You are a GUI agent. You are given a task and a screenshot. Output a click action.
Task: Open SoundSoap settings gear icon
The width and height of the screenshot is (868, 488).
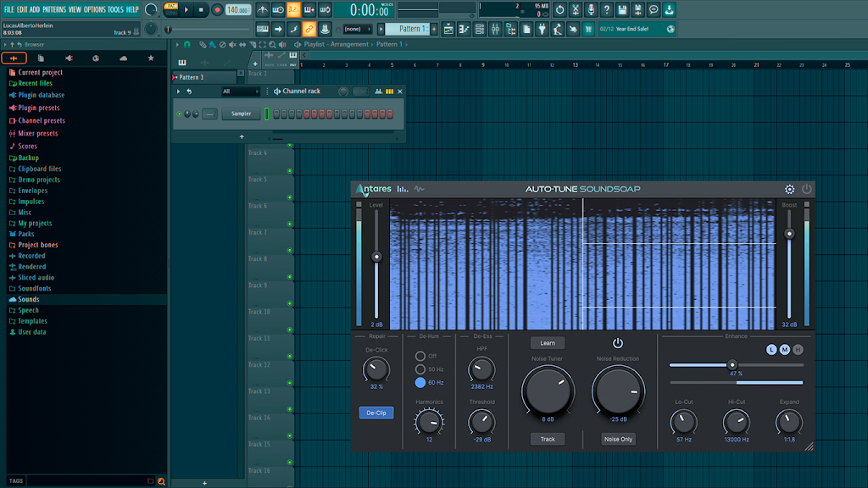tap(789, 189)
